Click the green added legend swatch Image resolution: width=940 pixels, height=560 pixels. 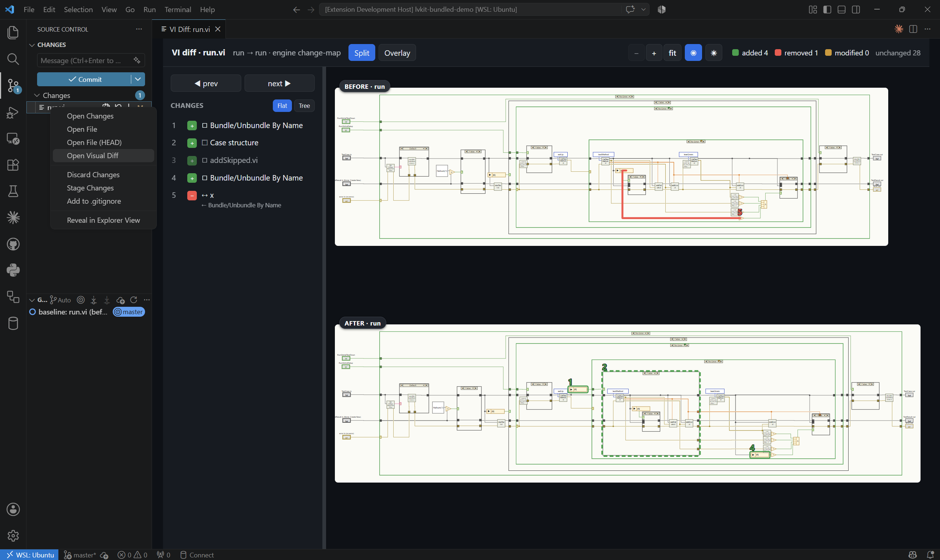(735, 52)
